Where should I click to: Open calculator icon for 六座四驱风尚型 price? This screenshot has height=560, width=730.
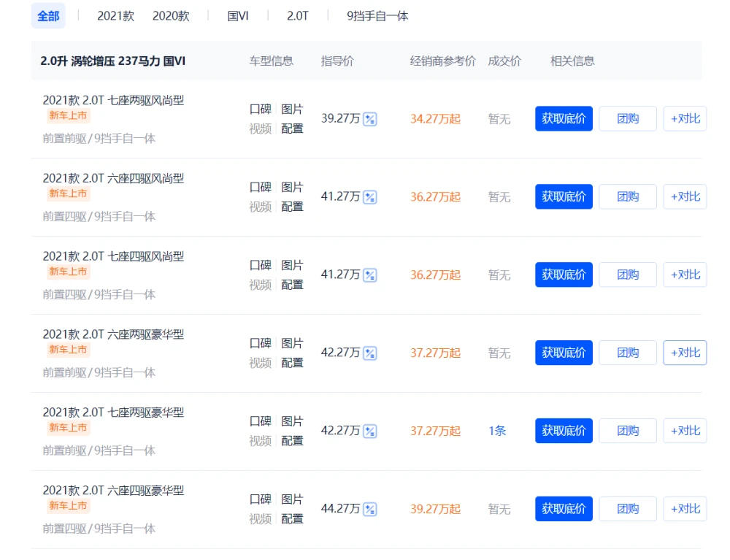(x=369, y=197)
